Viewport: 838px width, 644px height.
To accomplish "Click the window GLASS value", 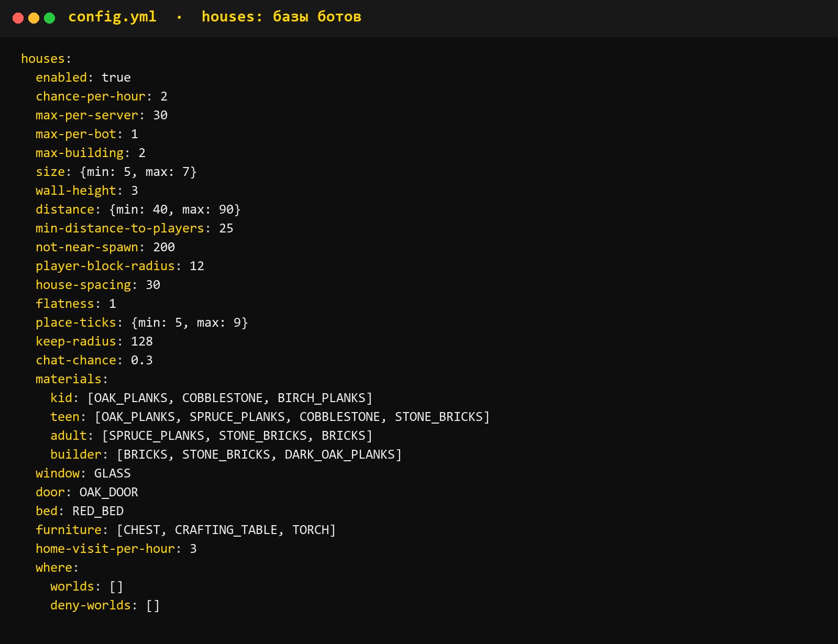I will point(113,473).
